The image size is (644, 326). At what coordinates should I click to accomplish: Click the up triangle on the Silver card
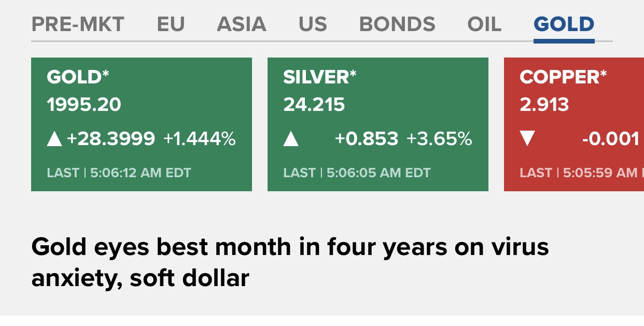pyautogui.click(x=291, y=139)
